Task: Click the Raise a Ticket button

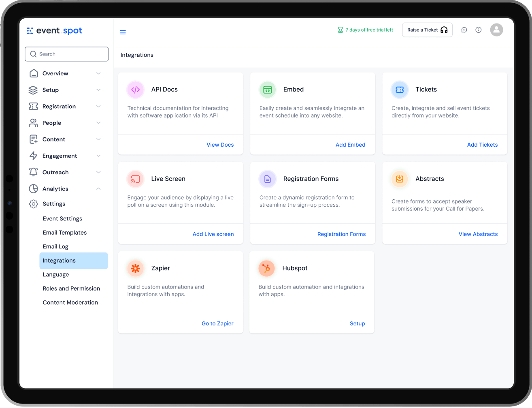Action: pyautogui.click(x=427, y=30)
